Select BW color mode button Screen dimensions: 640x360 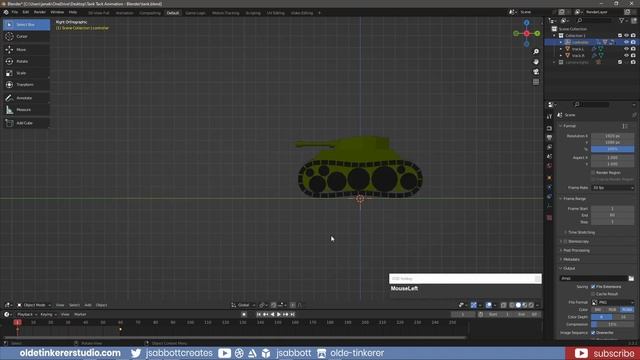pyautogui.click(x=598, y=310)
